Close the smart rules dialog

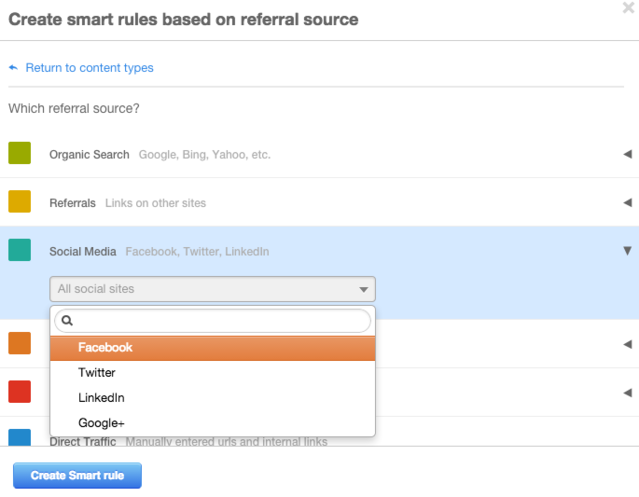[x=627, y=8]
